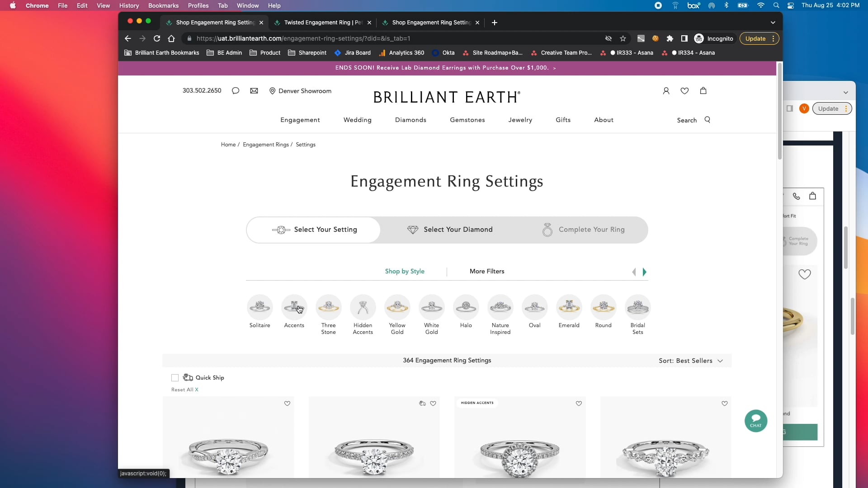Viewport: 868px width, 488px height.
Task: Expand the Sort: Best Sellers dropdown
Action: 691,361
